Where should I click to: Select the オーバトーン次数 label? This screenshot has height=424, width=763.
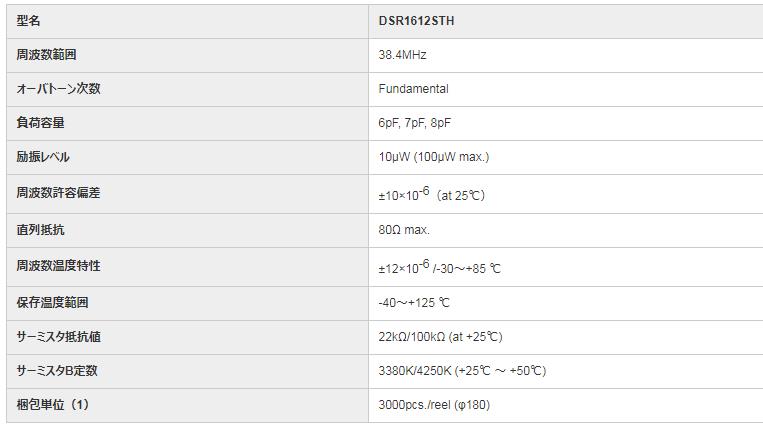(x=58, y=89)
